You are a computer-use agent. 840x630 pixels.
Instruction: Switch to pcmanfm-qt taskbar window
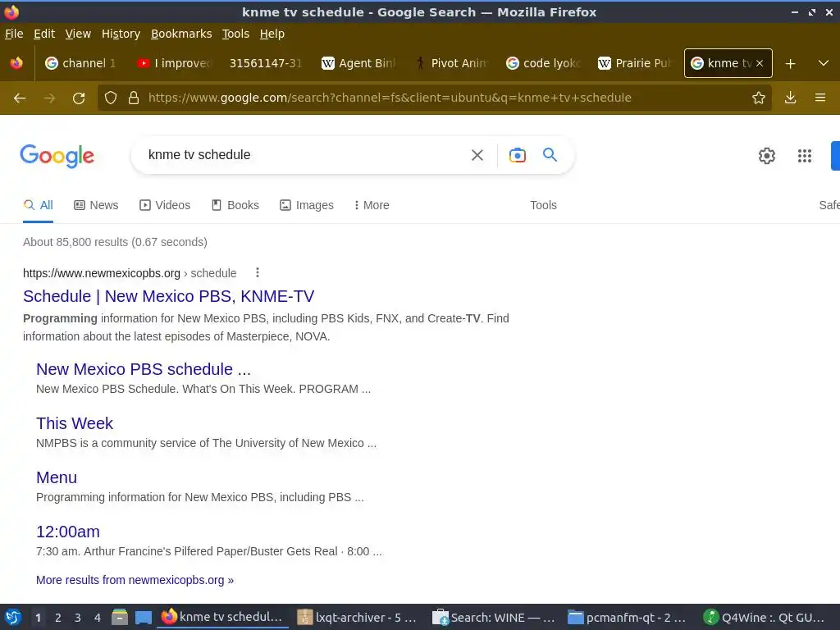(x=628, y=617)
